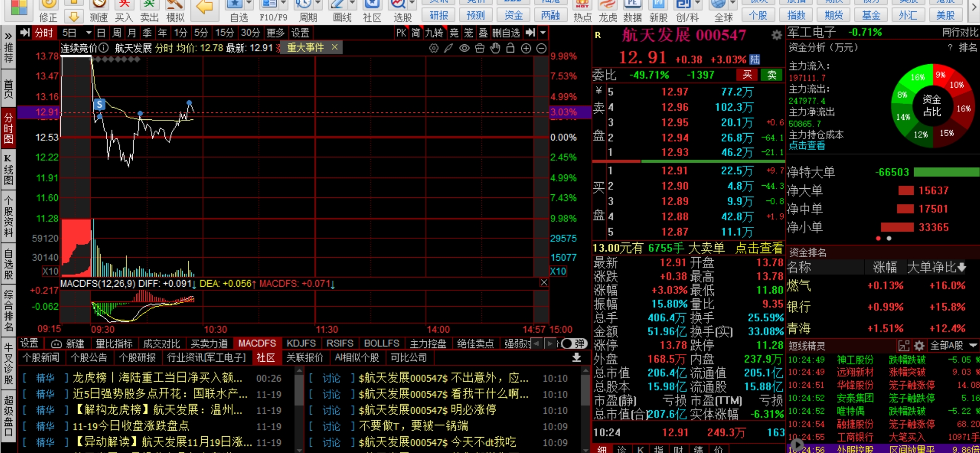Viewport: 980px width, 453px height.
Task: Open the F10/F9 dropdown arrow
Action: [x=284, y=4]
